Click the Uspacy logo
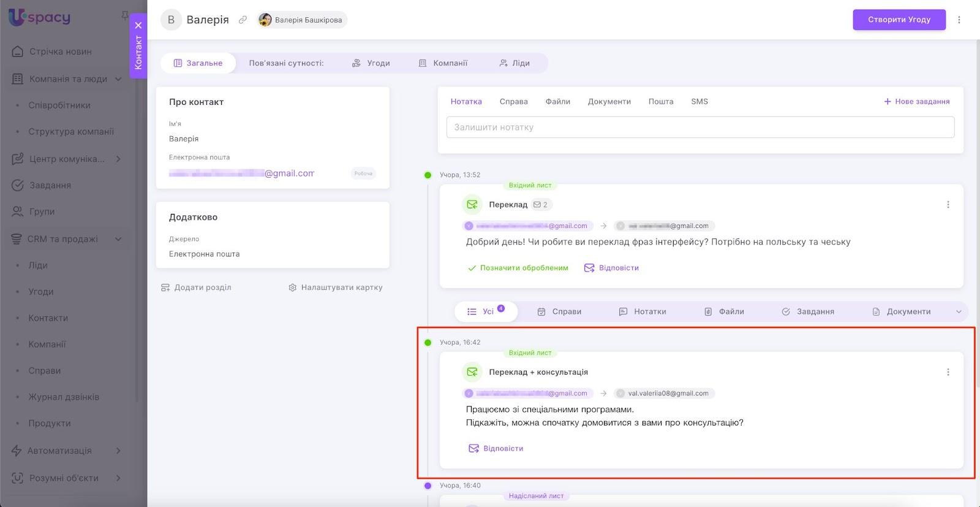The image size is (980, 507). click(x=40, y=17)
